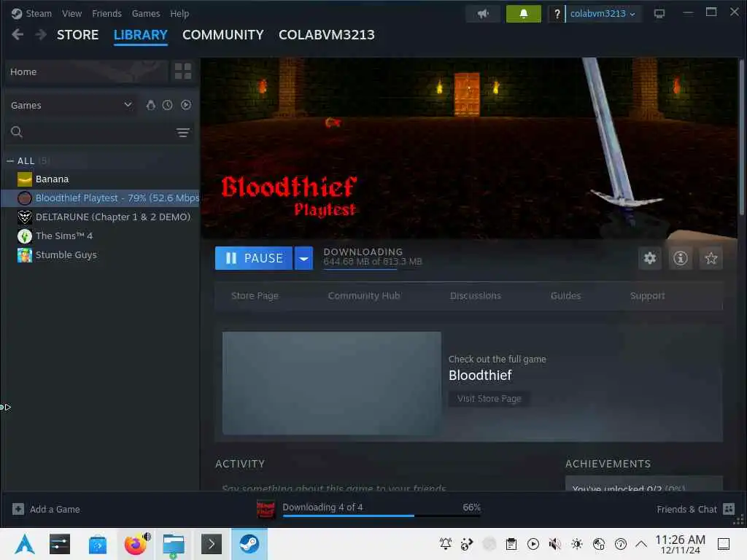Open the colabvm3213 account dropdown
This screenshot has height=560, width=747.
pyautogui.click(x=603, y=13)
